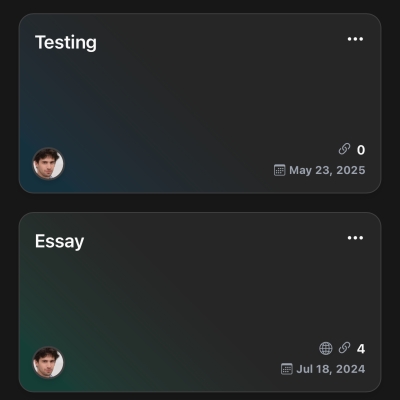Open the three-dot menu on Testing card

coord(355,39)
